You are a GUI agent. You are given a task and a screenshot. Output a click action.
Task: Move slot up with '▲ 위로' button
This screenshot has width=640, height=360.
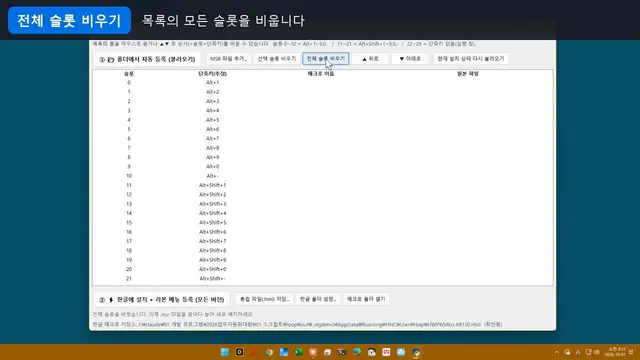pyautogui.click(x=371, y=59)
